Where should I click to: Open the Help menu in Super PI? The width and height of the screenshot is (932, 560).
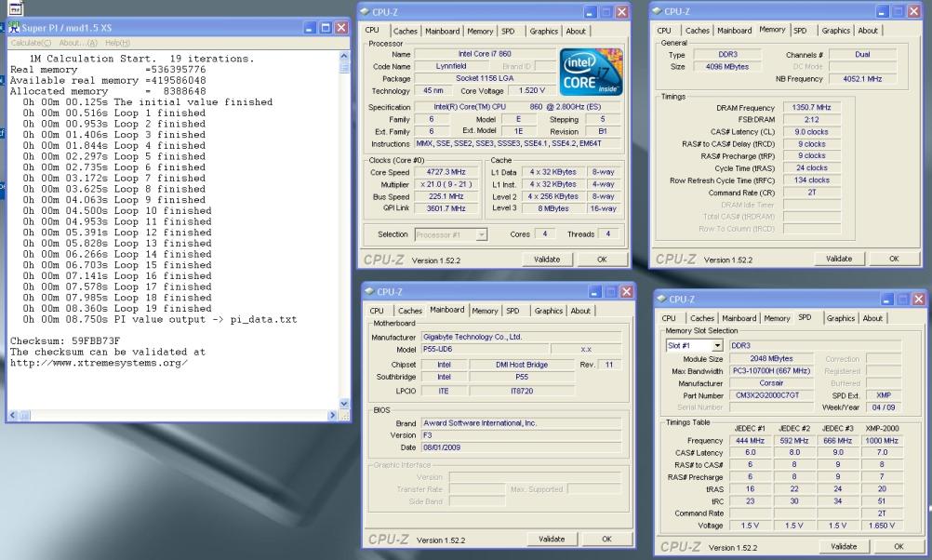117,43
